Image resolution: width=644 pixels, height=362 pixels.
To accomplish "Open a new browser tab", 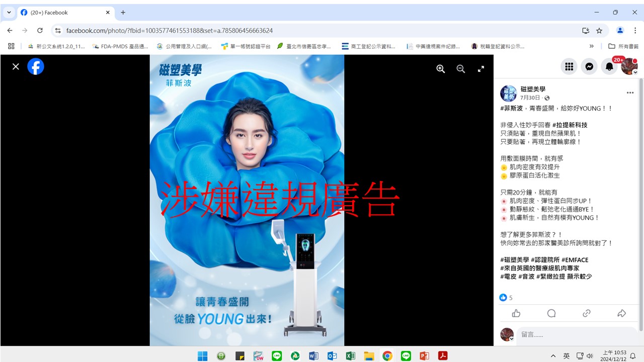I will click(123, 13).
